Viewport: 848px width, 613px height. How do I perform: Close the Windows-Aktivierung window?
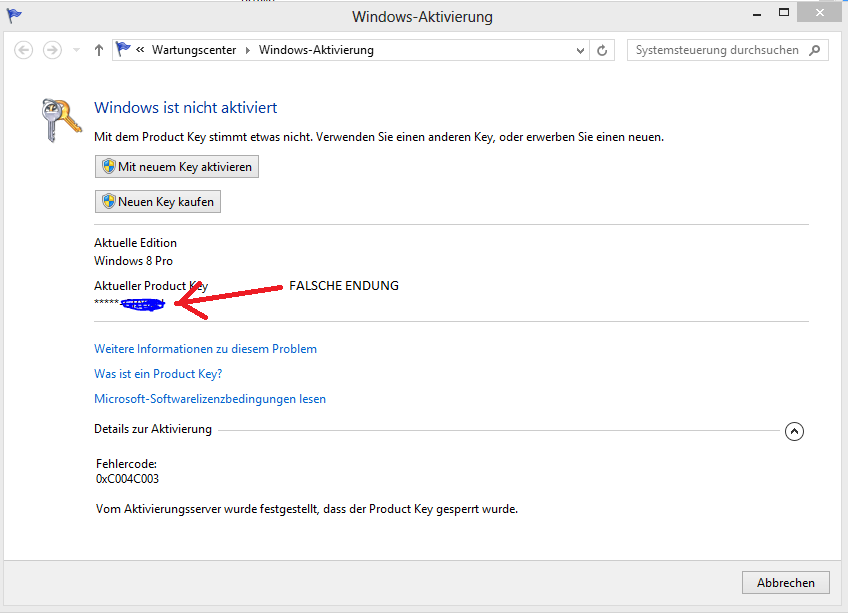click(x=819, y=13)
